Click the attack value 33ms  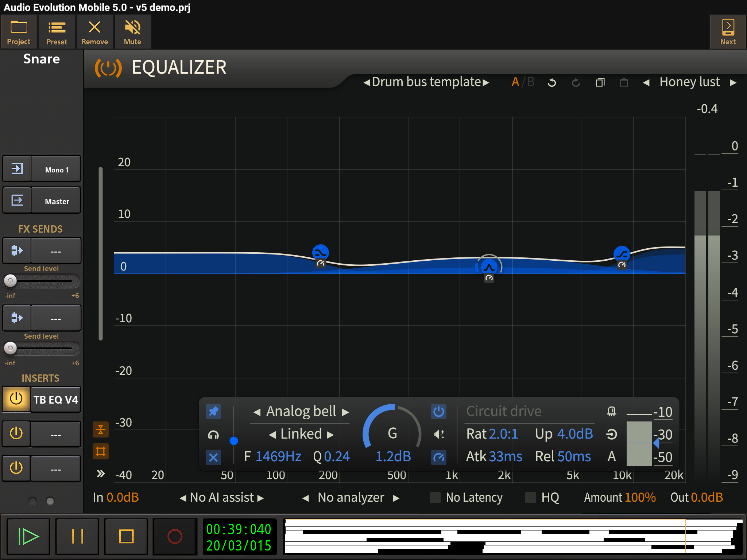pos(506,456)
